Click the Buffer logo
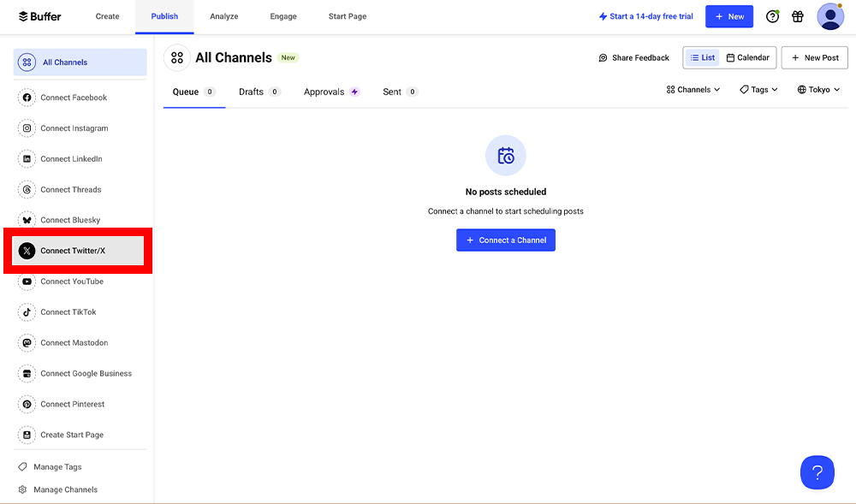The width and height of the screenshot is (856, 504). click(40, 16)
